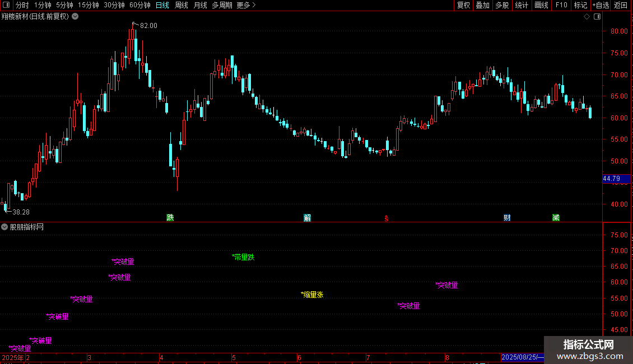
Task: Select the 60分钟 period
Action: click(x=140, y=5)
